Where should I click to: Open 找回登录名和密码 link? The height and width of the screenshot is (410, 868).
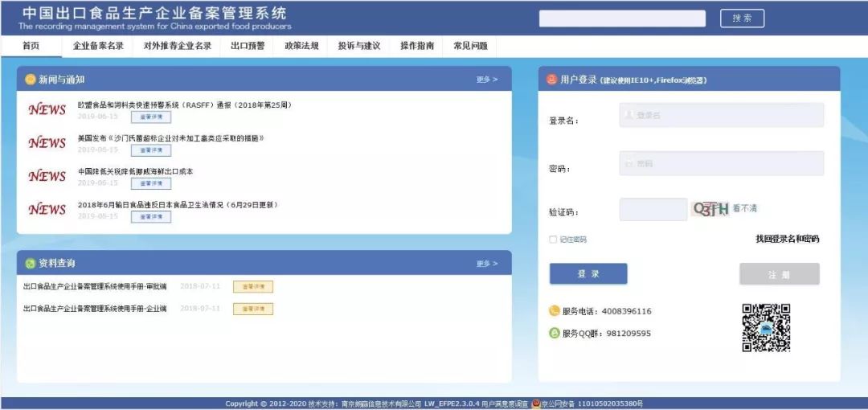point(787,239)
